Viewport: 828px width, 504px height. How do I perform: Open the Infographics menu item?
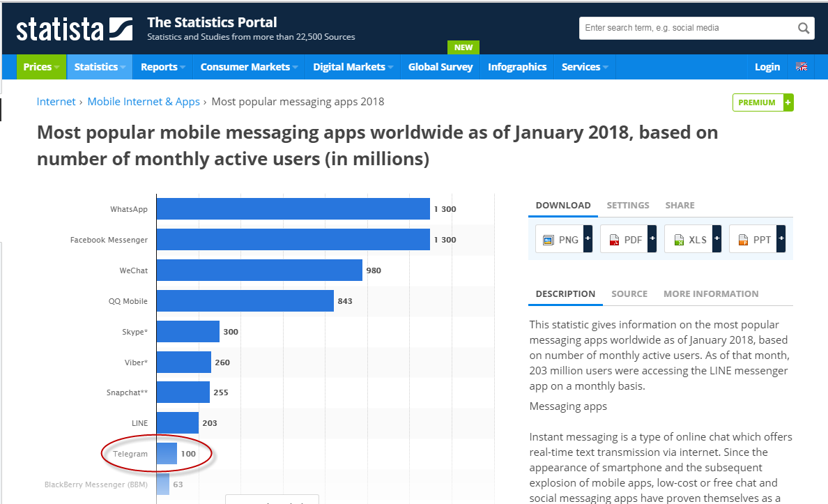point(517,67)
